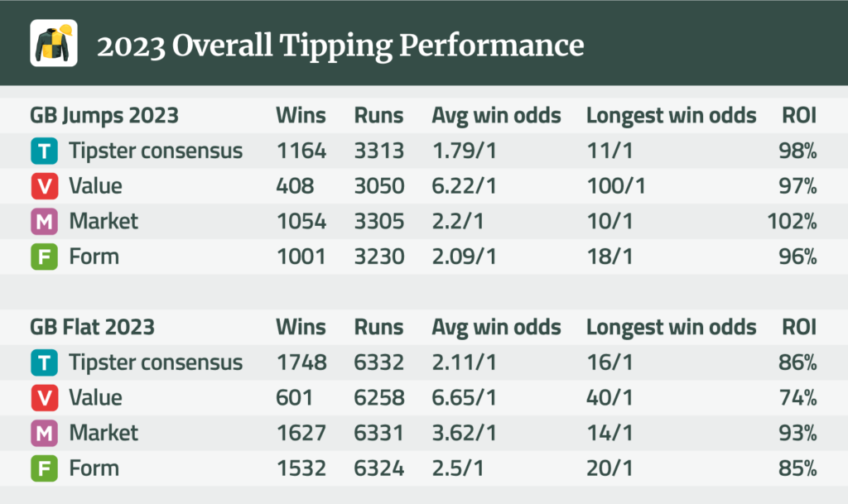Click the ROI column header in GB Jumps
This screenshot has width=848, height=504.
(x=799, y=115)
